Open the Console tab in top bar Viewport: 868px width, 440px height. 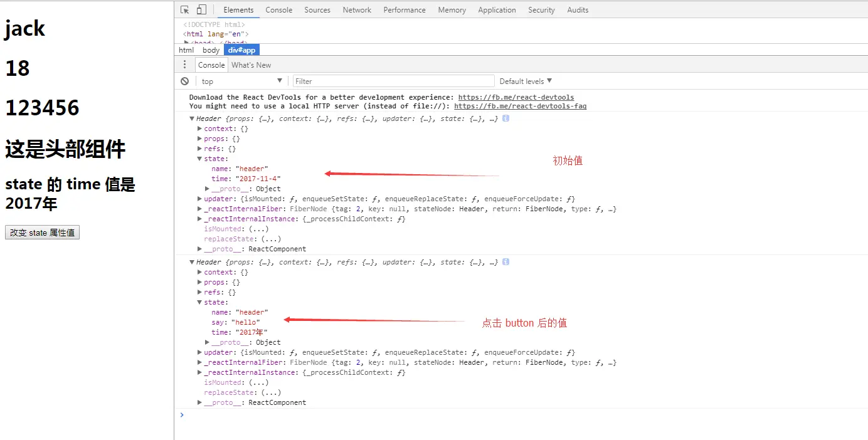[x=279, y=10]
